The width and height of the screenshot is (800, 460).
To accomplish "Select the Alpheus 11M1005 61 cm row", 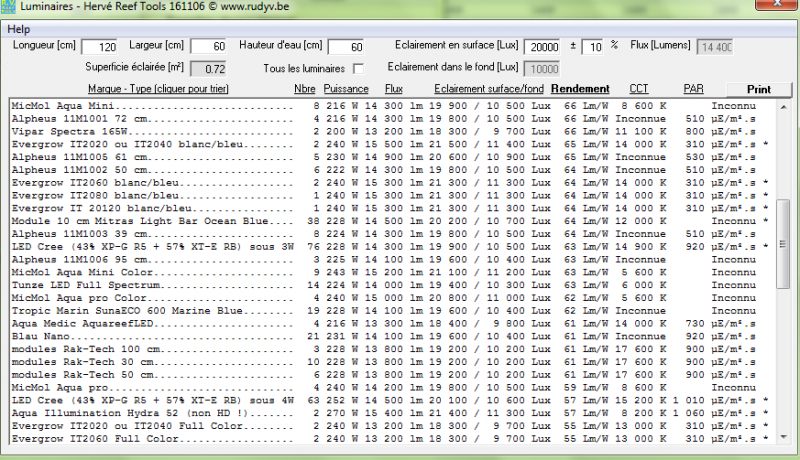I will tap(391, 157).
